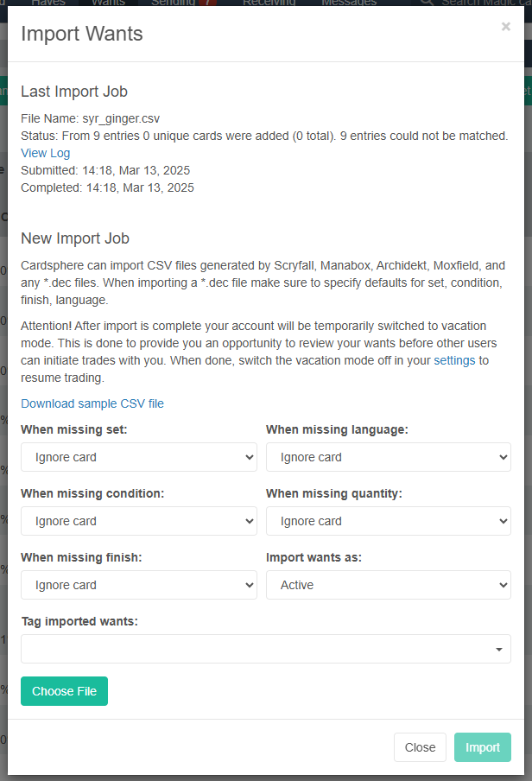Open the 'When missing condition' dropdown

pos(138,521)
